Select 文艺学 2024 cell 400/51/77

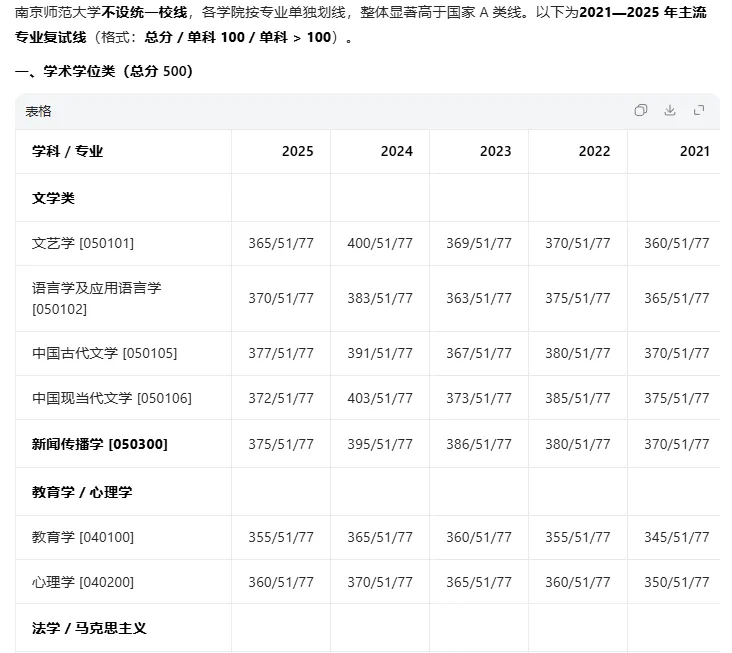380,243
